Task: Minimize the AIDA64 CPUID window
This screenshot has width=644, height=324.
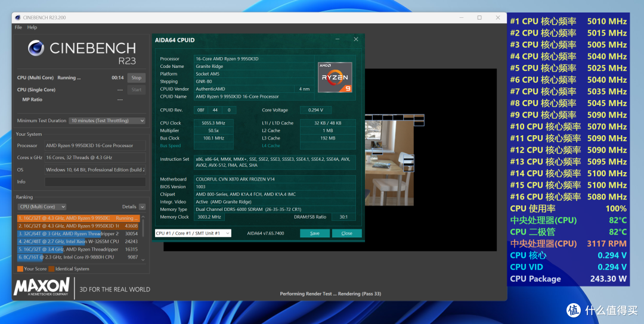Action: pos(337,39)
